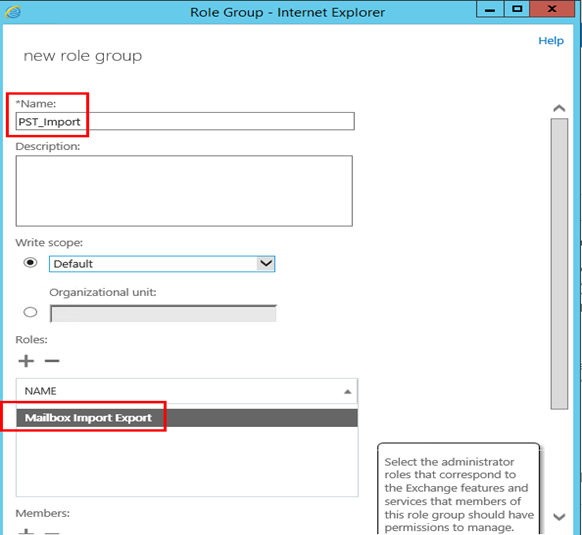This screenshot has height=535, width=582.
Task: Select the Mailbox Import Export role
Action: pos(187,418)
